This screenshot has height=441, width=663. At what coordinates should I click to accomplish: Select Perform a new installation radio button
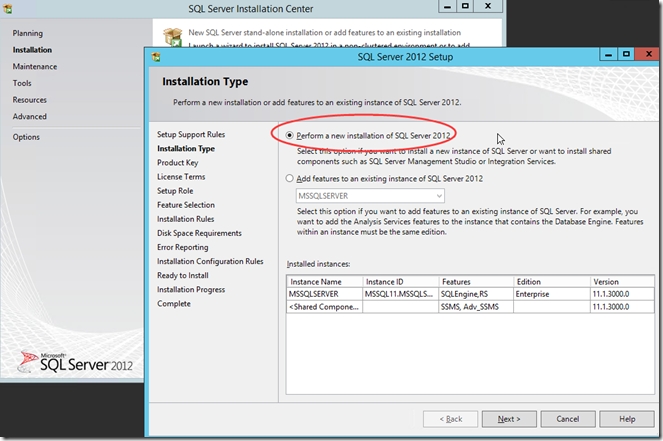[x=290, y=135]
